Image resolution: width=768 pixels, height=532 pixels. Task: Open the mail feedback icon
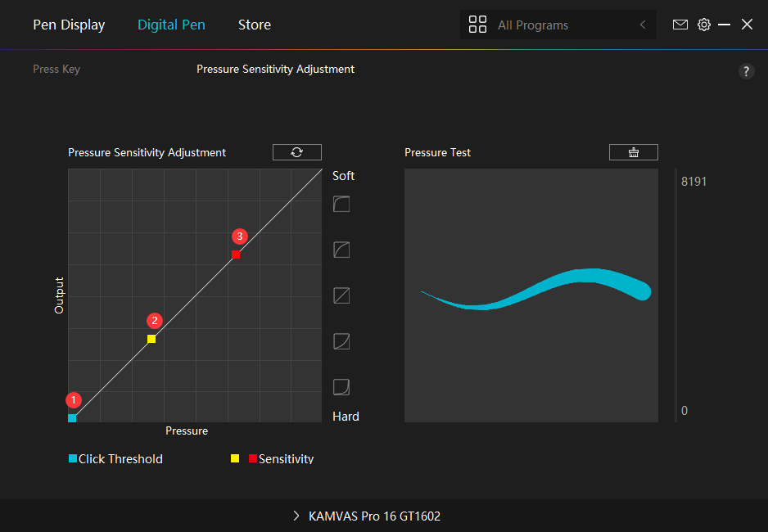pyautogui.click(x=680, y=25)
